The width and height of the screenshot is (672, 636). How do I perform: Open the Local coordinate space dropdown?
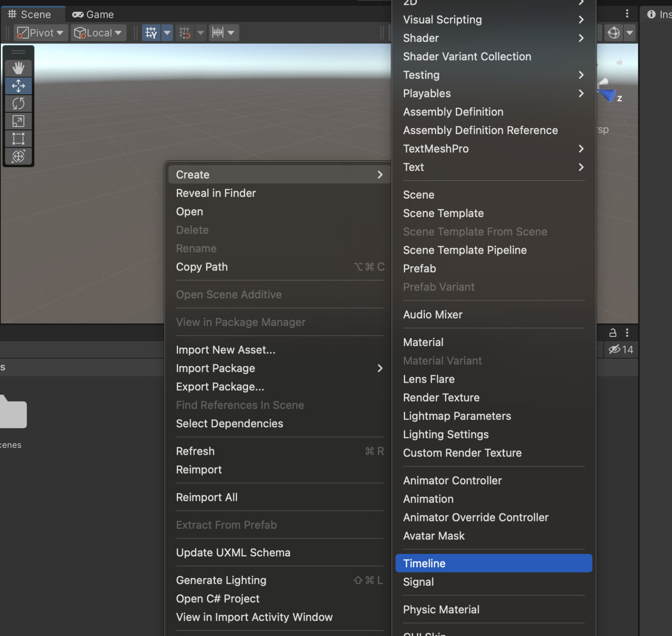pyautogui.click(x=97, y=32)
